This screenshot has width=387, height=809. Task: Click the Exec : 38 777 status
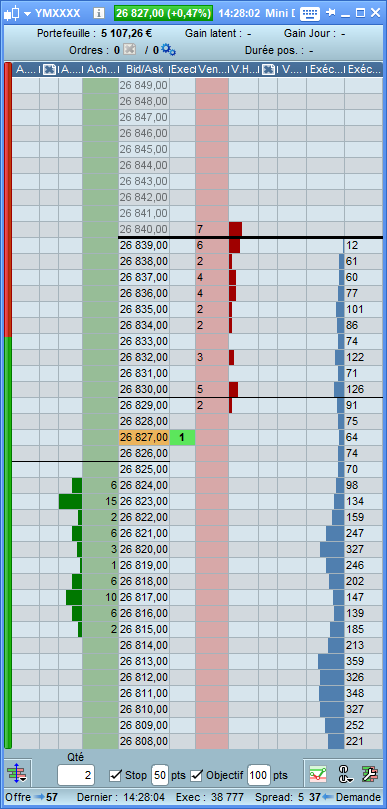[211, 798]
